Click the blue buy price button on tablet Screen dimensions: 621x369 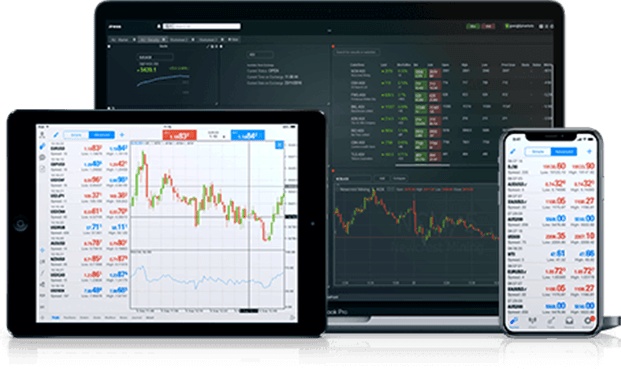coord(248,135)
